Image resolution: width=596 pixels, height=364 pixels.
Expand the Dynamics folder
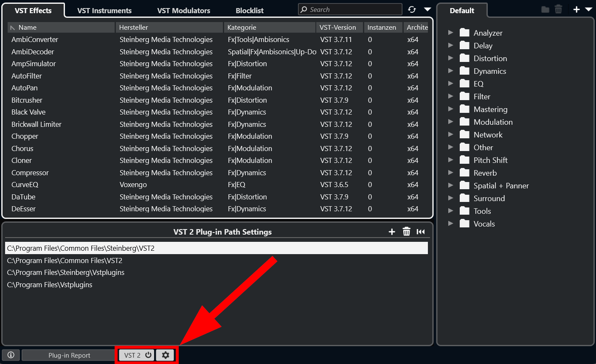451,71
